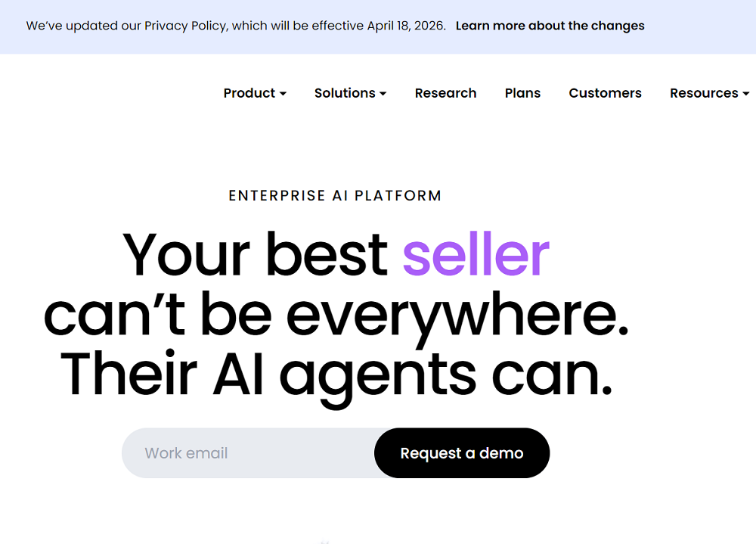Click the Solutions navigation item
This screenshot has height=544, width=756.
pyautogui.click(x=345, y=93)
